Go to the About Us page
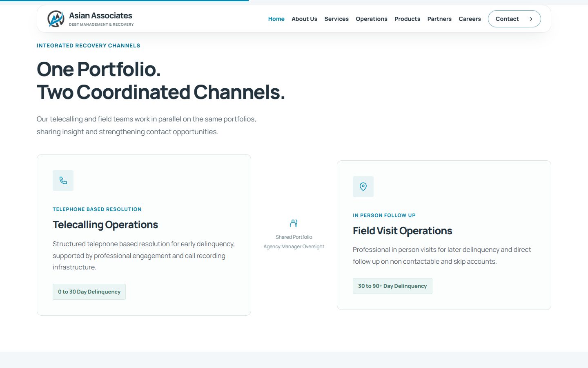 coord(304,19)
